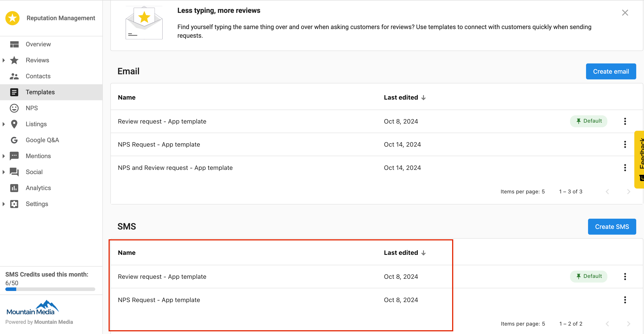Viewport: 644px width, 334px height.
Task: Open the Overview dashboard icon
Action: pyautogui.click(x=14, y=44)
